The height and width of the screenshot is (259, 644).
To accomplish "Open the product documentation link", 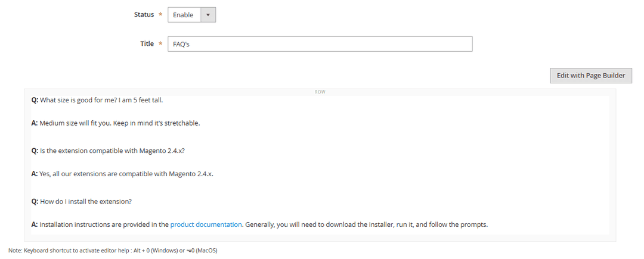I will [x=206, y=224].
